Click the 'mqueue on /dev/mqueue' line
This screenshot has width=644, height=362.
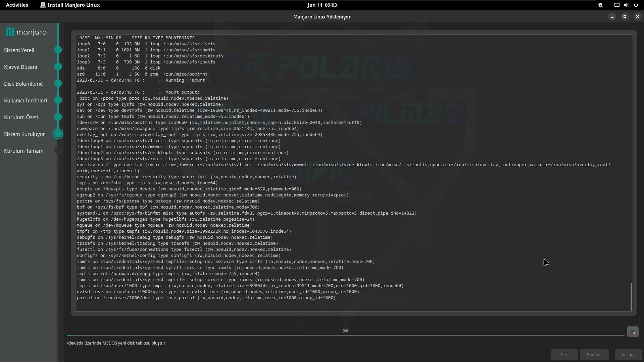pos(164,225)
